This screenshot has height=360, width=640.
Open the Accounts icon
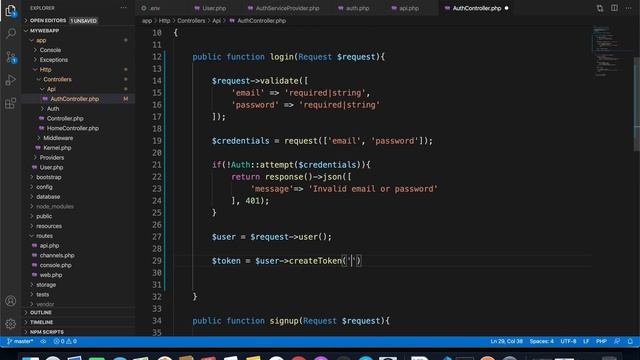[11, 301]
